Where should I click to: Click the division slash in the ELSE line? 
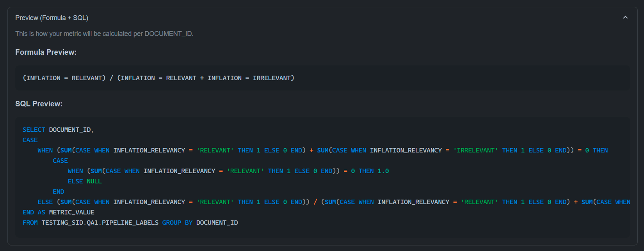pos(315,202)
